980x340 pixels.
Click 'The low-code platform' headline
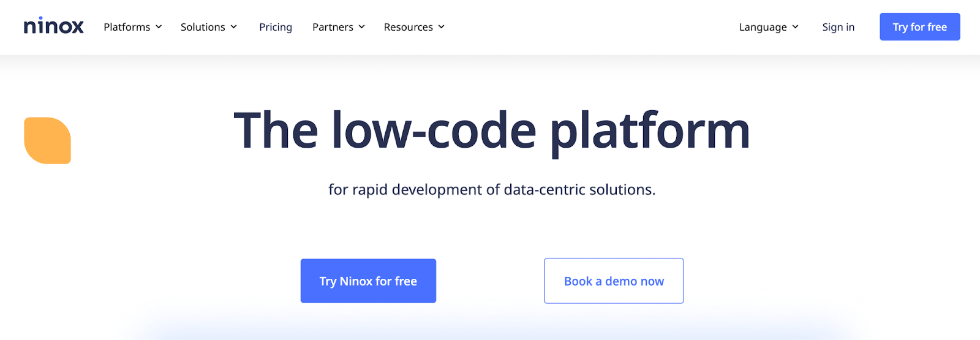(x=491, y=130)
